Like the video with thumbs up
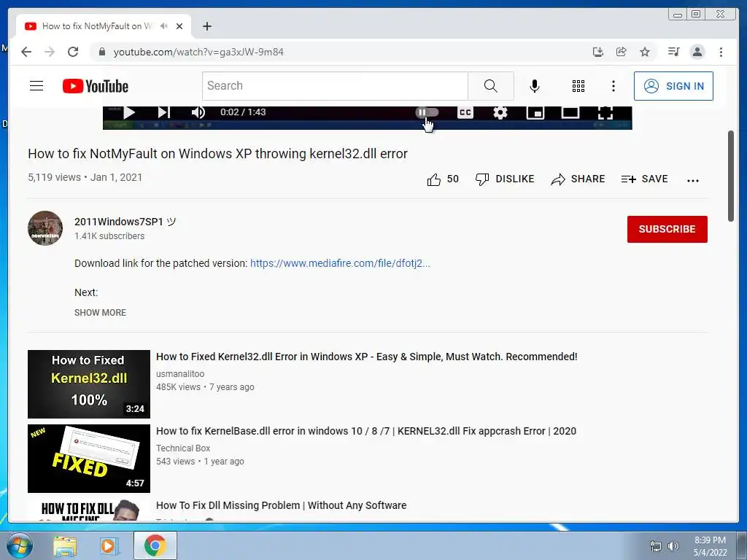The image size is (747, 560). 442,179
